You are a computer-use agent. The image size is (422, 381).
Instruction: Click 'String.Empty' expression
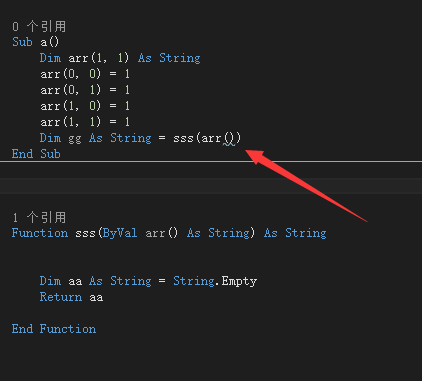pos(215,281)
